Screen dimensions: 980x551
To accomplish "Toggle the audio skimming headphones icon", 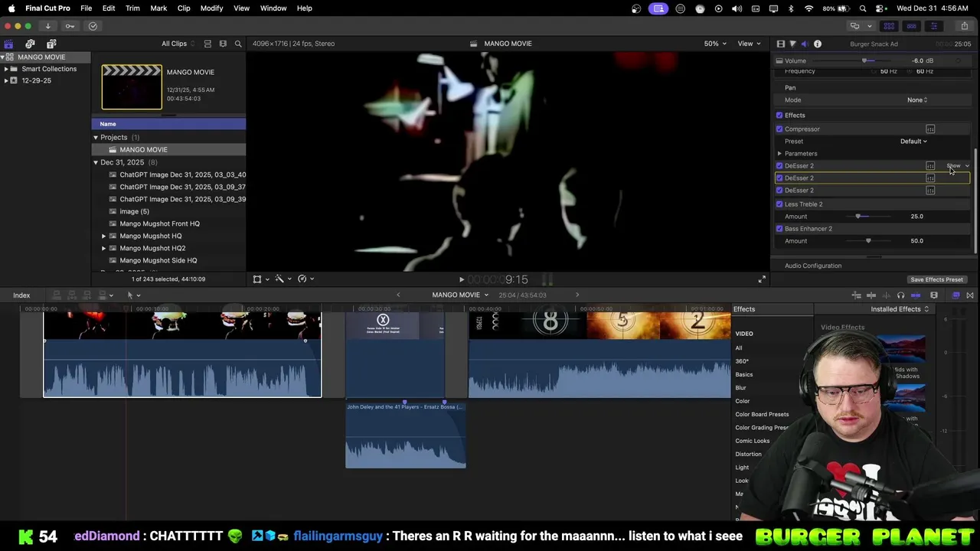I will tap(900, 295).
